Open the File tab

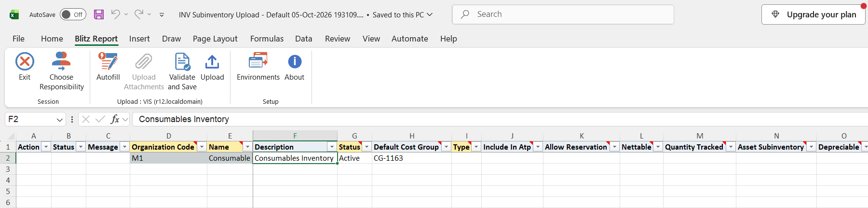18,39
